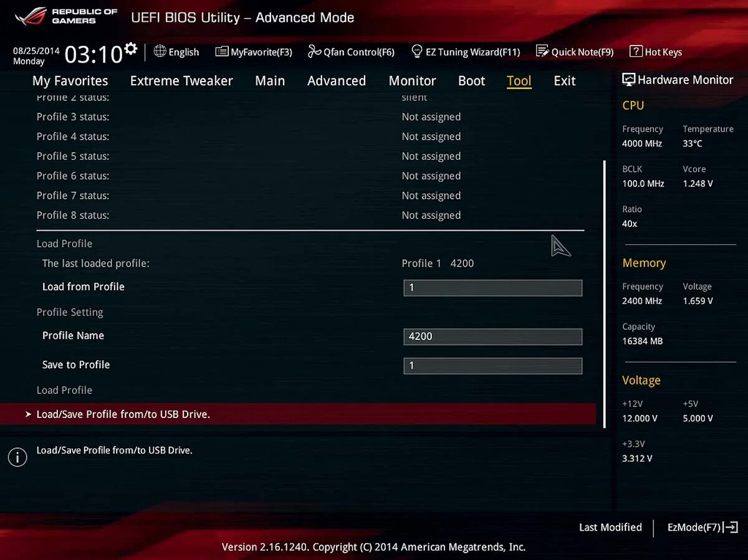Viewport: 748px width, 560px height.
Task: Select the Profile 5 status row
Action: (310, 156)
